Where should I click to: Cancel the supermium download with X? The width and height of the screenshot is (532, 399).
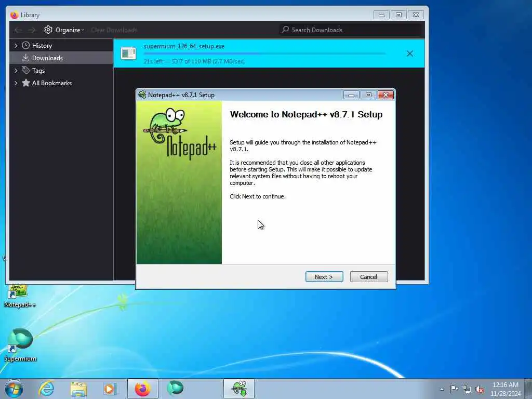(410, 54)
